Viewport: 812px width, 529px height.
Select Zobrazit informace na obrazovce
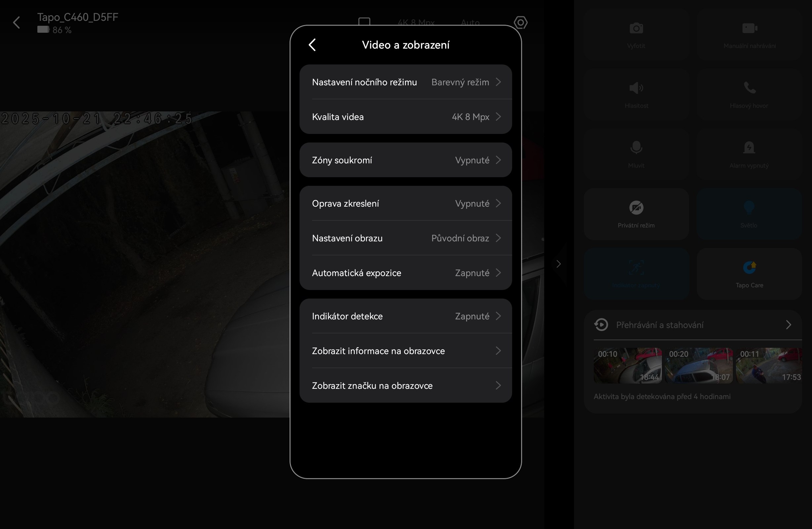pyautogui.click(x=405, y=351)
